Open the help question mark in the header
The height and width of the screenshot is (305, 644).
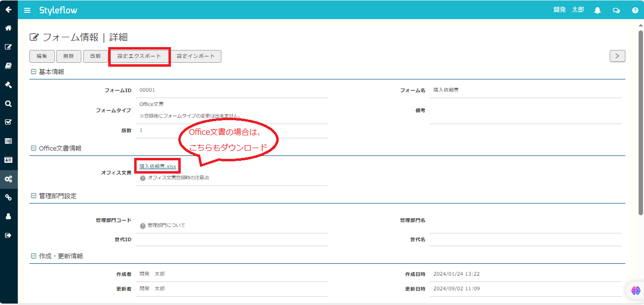635,10
